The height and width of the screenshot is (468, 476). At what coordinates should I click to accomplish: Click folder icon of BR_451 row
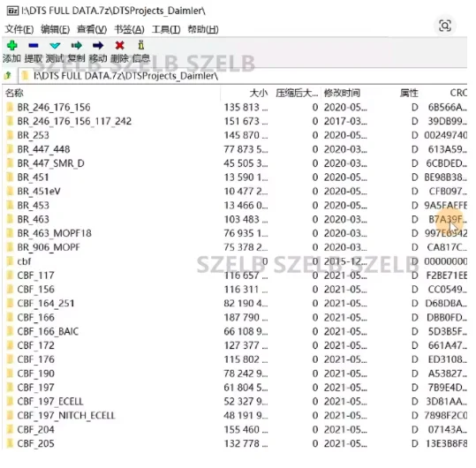[x=10, y=177]
